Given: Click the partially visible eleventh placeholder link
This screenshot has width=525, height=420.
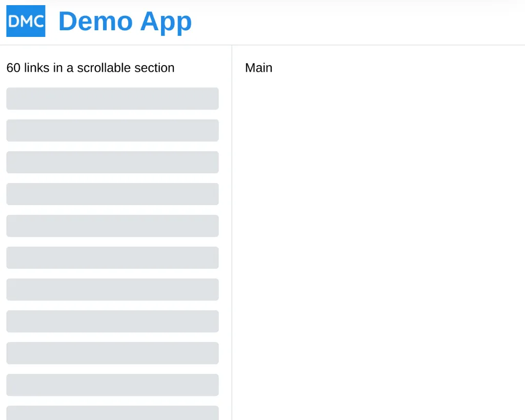Looking at the screenshot, I should pyautogui.click(x=112, y=413).
